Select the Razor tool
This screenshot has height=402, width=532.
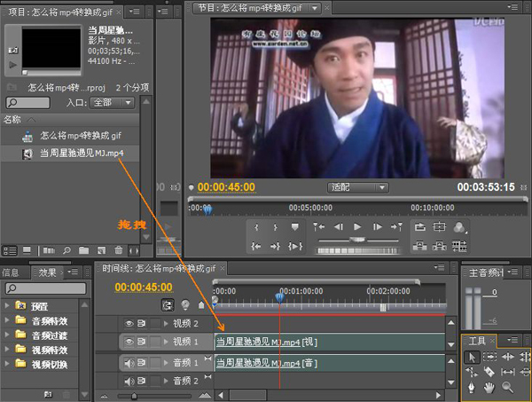click(489, 372)
